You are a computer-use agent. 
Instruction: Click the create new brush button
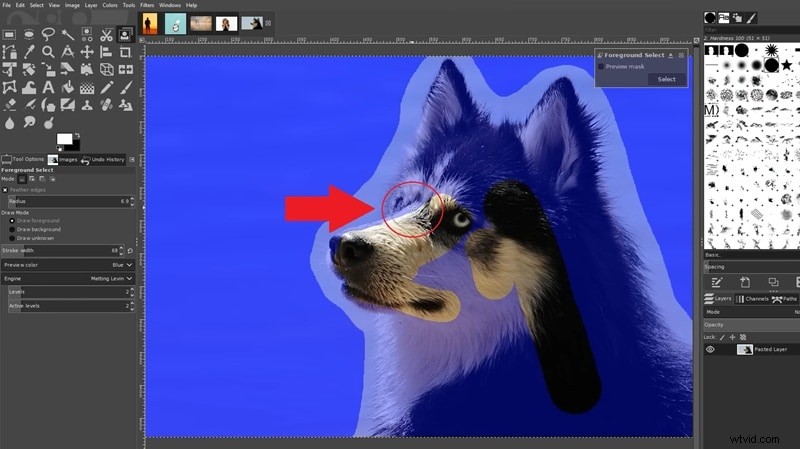point(745,282)
